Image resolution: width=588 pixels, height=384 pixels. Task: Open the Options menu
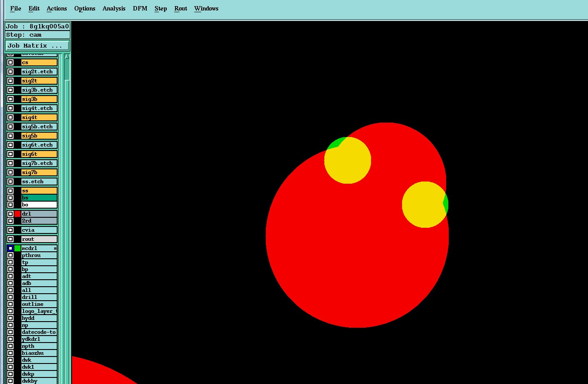coord(85,8)
